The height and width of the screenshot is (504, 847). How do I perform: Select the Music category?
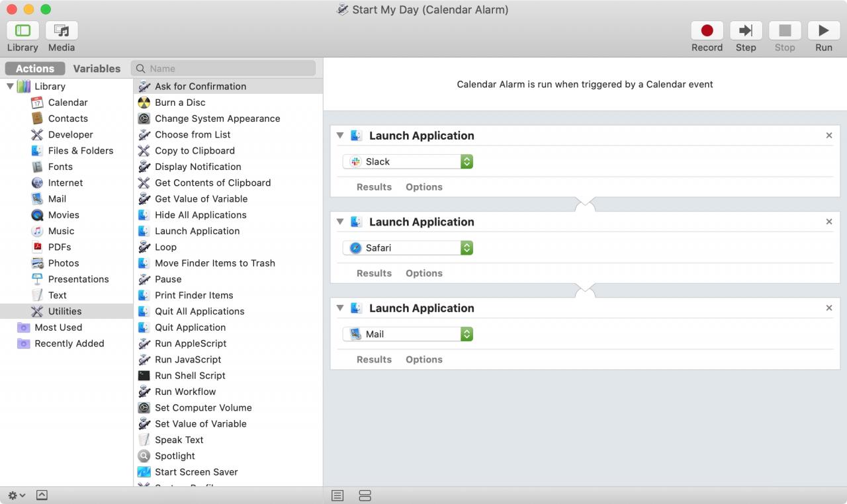(x=66, y=231)
